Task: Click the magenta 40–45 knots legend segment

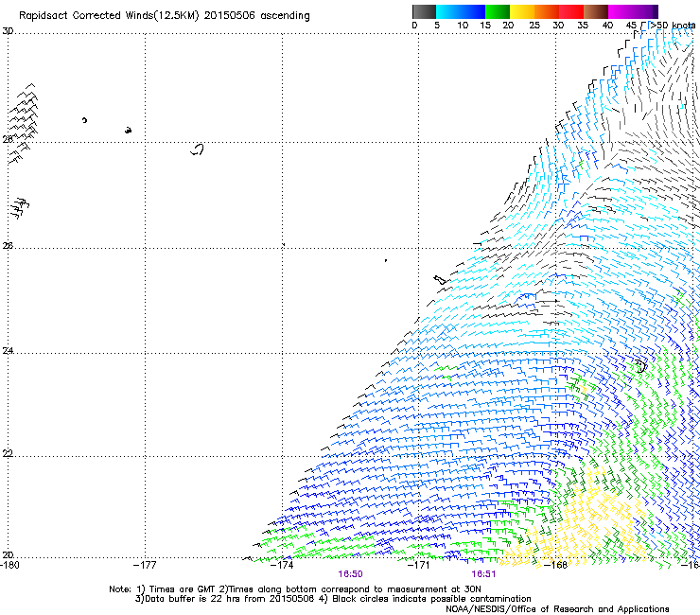Action: point(621,11)
